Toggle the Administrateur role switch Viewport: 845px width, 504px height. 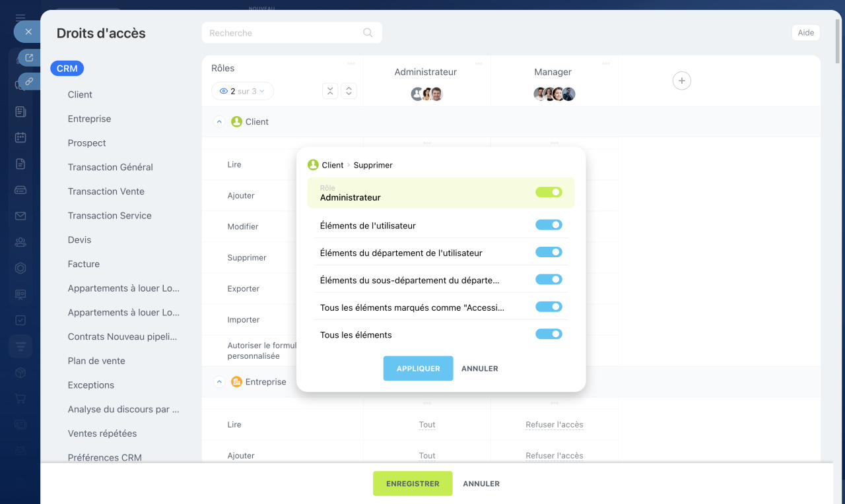point(549,192)
